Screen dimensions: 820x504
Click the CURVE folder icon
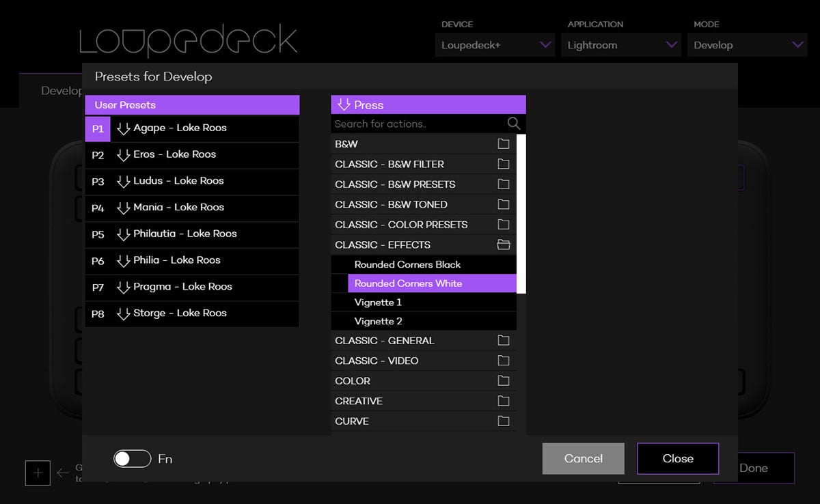[504, 421]
